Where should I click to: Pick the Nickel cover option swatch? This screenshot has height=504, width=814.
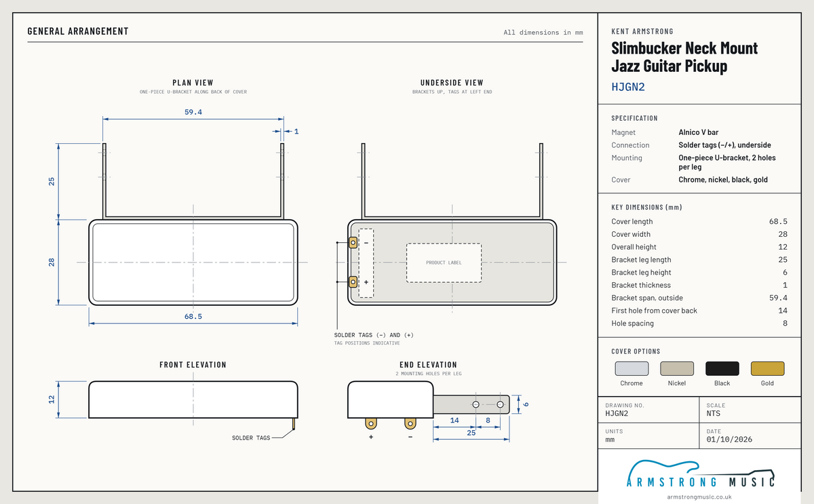(677, 368)
